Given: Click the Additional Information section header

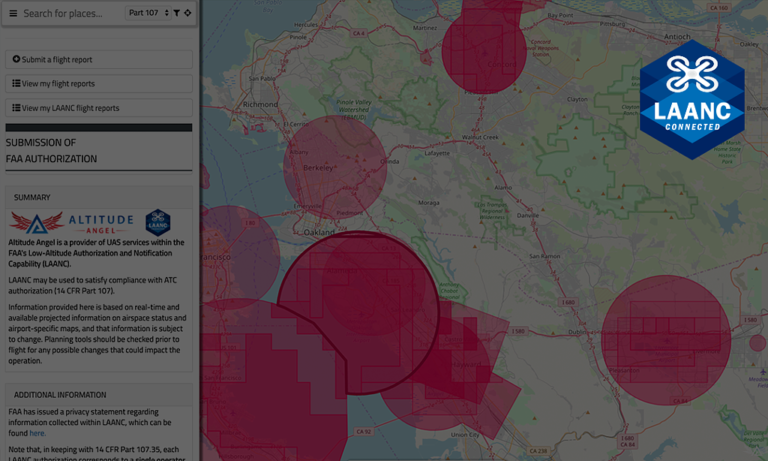Looking at the screenshot, I should [60, 395].
